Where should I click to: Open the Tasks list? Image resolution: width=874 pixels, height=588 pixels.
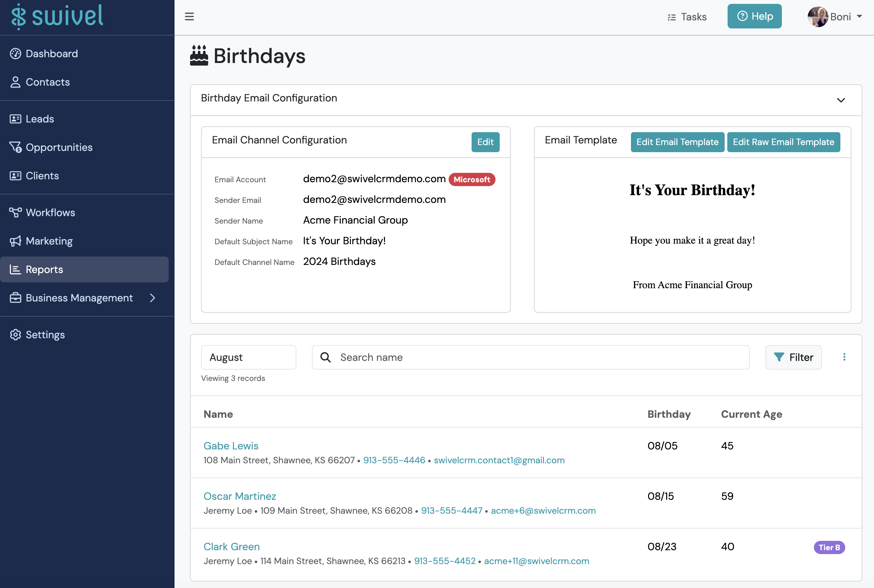[687, 17]
